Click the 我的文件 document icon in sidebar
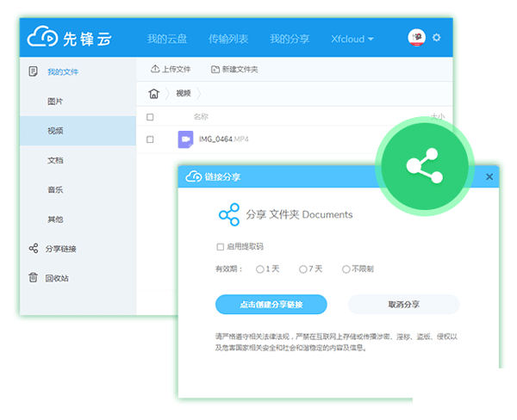The width and height of the screenshot is (517, 420). [33, 71]
